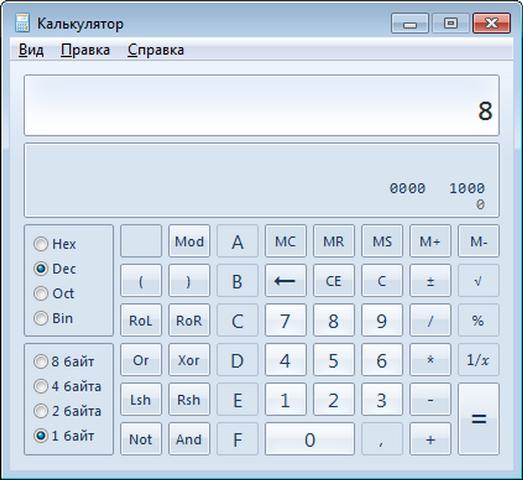Click the Calculator icon in title bar
The height and width of the screenshot is (480, 523).
coord(22,23)
